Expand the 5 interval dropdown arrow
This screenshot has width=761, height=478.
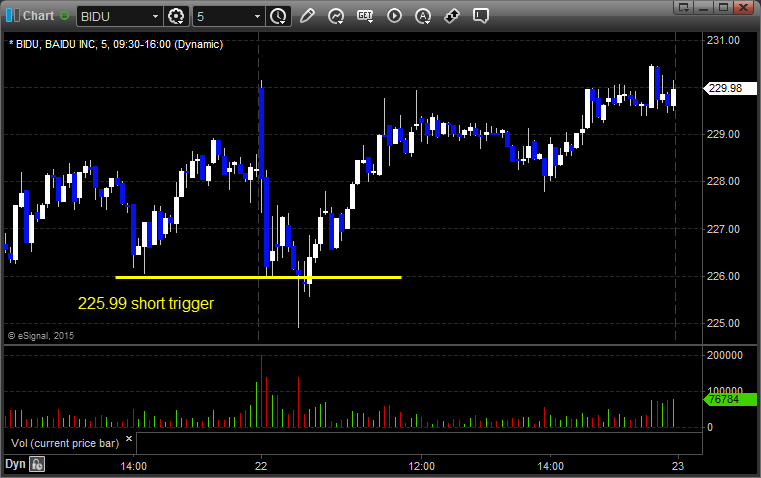(257, 16)
